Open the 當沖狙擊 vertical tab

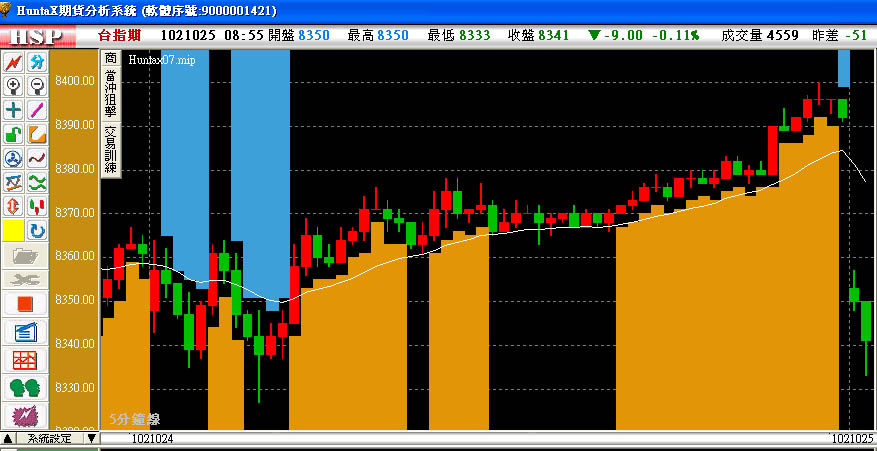[x=111, y=92]
